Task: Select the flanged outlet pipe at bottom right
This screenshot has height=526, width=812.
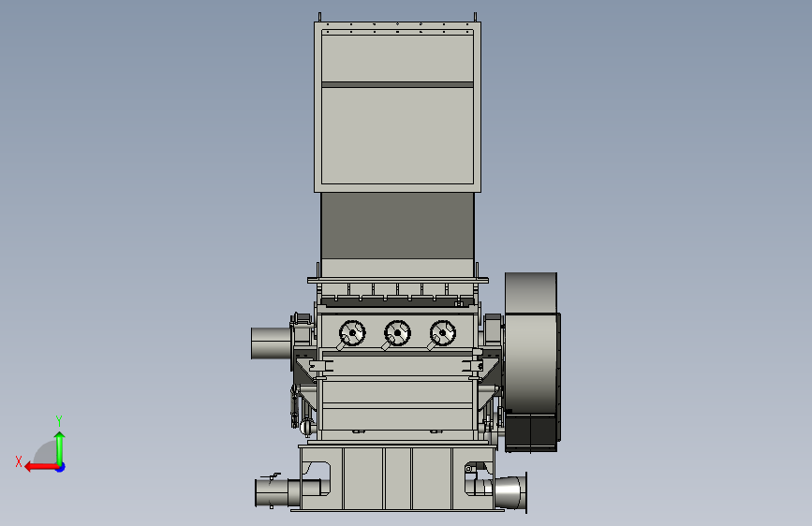Action: pos(510,492)
